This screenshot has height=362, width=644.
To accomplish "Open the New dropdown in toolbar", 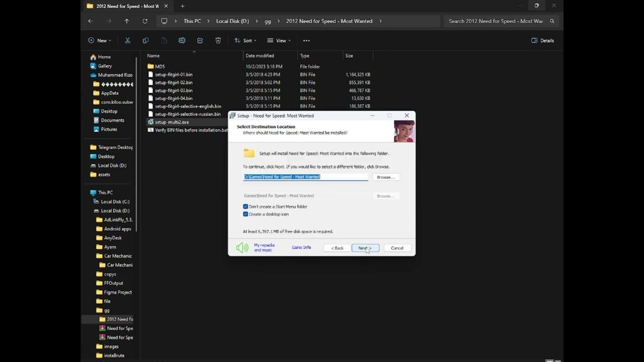I will tap(100, 40).
